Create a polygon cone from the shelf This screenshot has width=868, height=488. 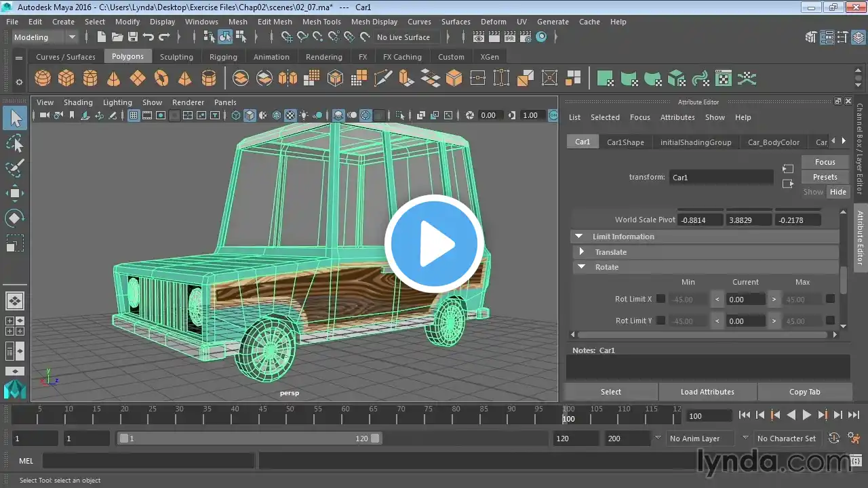pyautogui.click(x=114, y=79)
